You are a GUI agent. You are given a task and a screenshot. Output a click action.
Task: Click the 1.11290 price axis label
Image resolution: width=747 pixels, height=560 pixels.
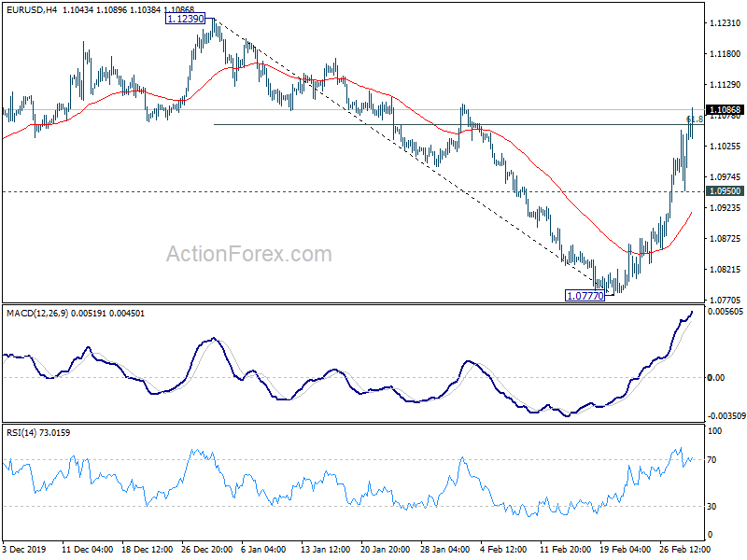[x=726, y=85]
